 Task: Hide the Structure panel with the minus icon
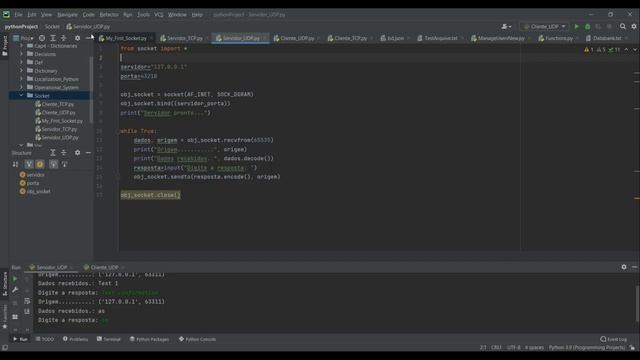pyautogui.click(x=89, y=153)
